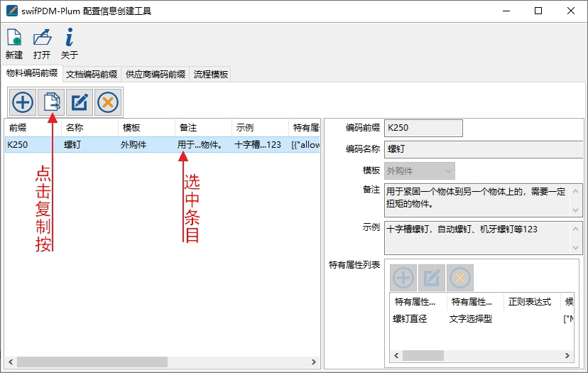Open the 关于 (About) info icon
Viewport: 588px width, 373px height.
pos(69,39)
